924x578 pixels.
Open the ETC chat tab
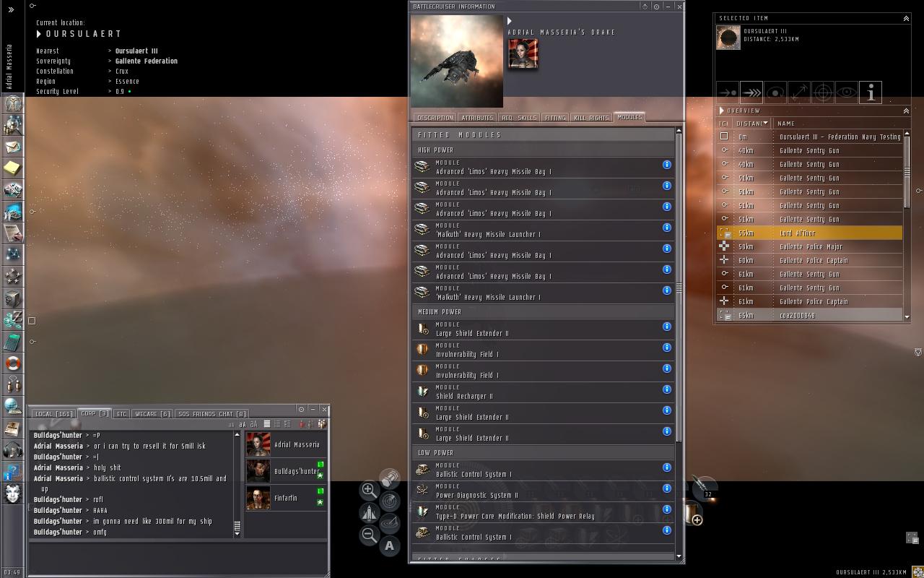121,414
